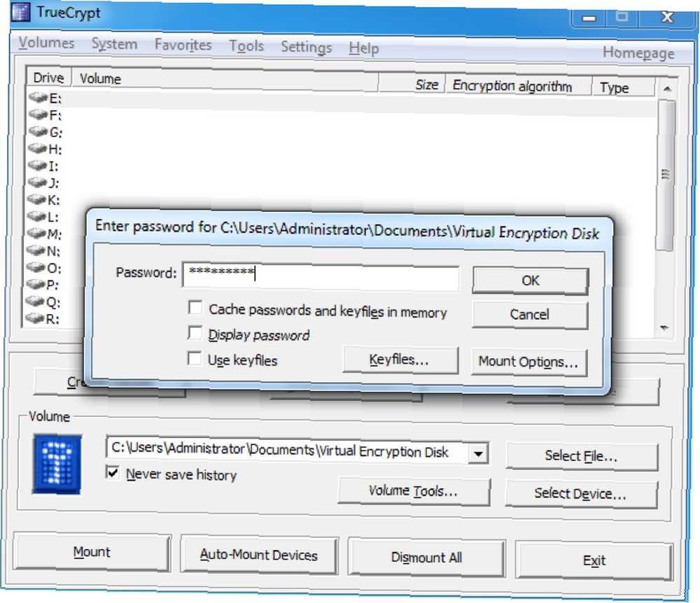Open the System menu
This screenshot has width=700, height=603.
point(115,44)
